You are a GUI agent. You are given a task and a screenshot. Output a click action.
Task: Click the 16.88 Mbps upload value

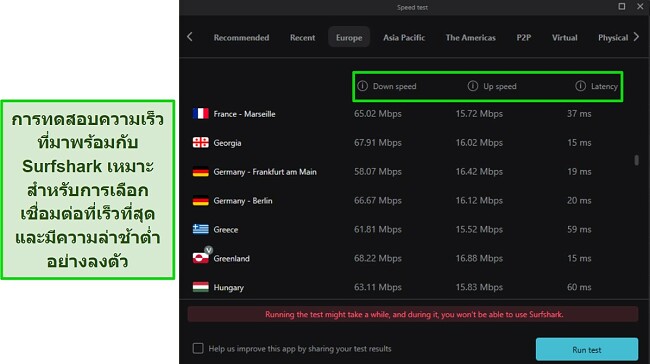pyautogui.click(x=479, y=258)
